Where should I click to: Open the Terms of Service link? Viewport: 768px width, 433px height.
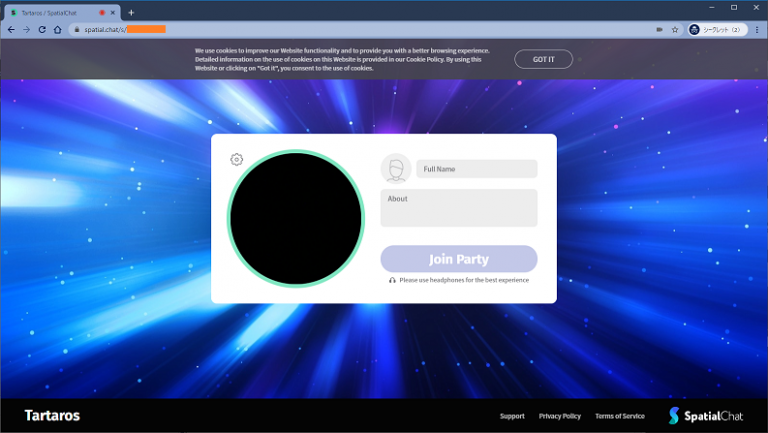620,416
